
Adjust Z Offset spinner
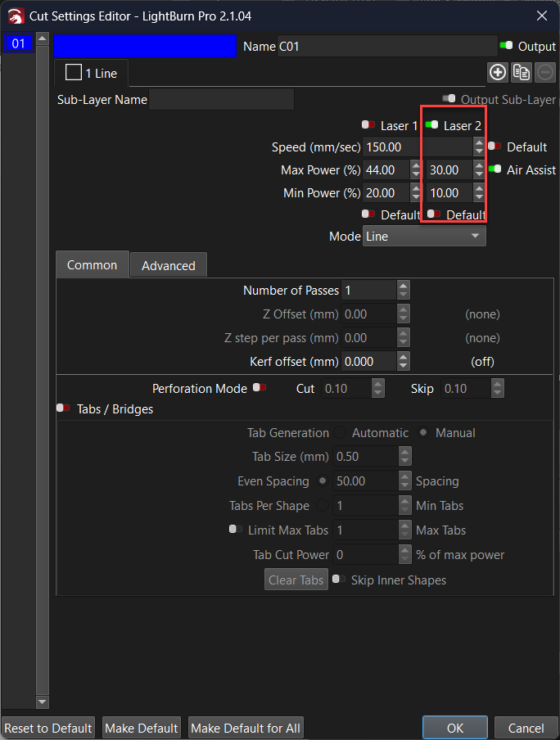point(403,314)
